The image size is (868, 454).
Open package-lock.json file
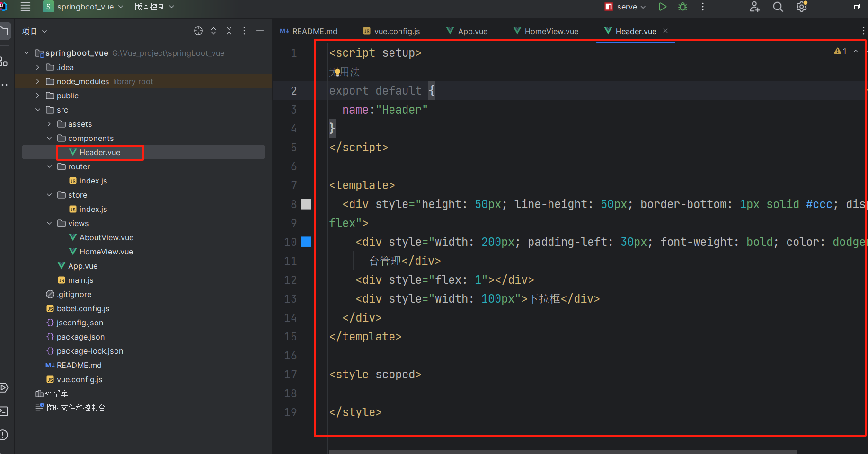click(x=85, y=351)
